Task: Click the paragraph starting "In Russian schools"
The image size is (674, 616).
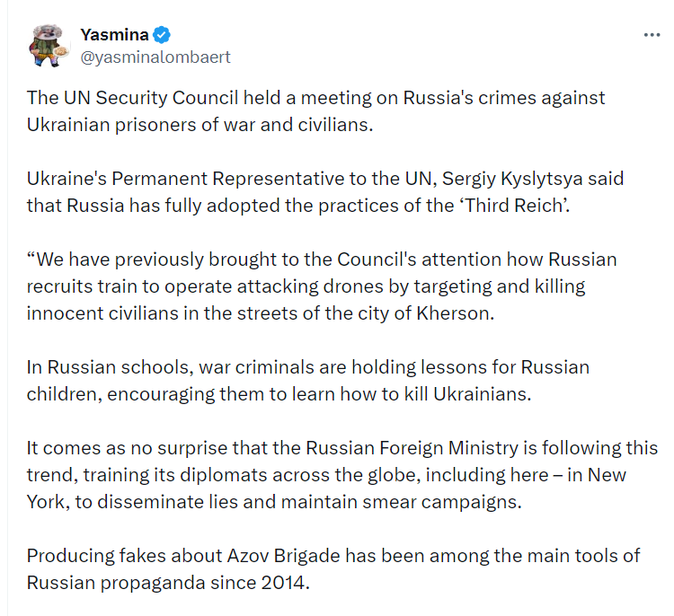Action: pos(308,381)
